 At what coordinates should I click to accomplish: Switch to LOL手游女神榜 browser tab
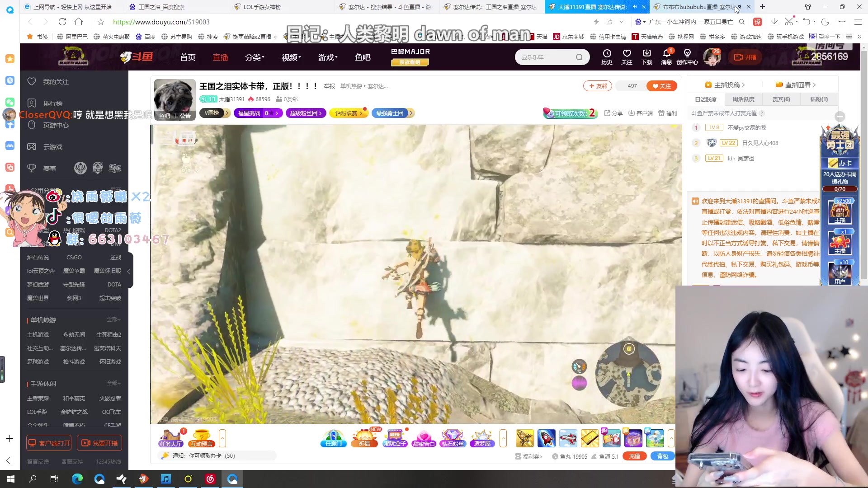pyautogui.click(x=282, y=7)
